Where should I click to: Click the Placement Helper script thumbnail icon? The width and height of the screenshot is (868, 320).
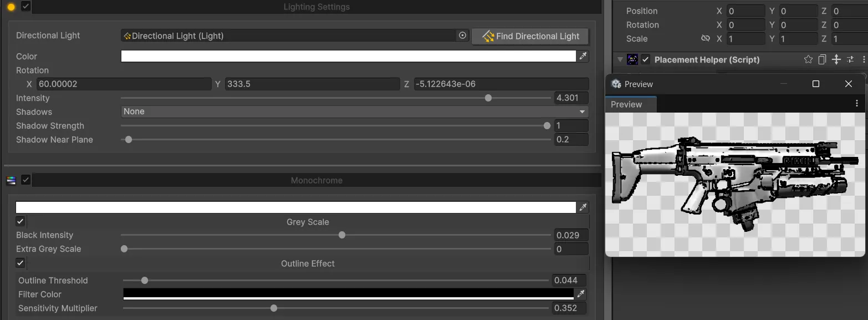632,59
